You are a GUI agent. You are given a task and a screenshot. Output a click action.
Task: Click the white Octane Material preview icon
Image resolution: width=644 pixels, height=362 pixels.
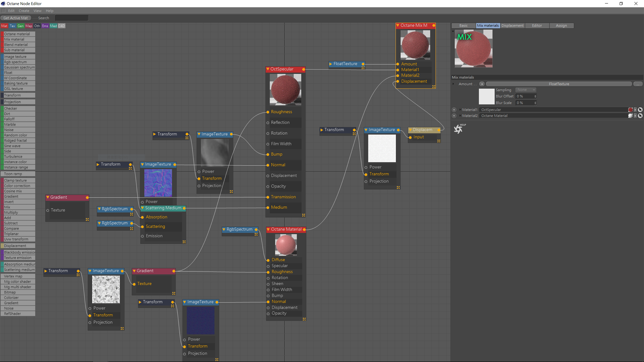[x=630, y=116]
